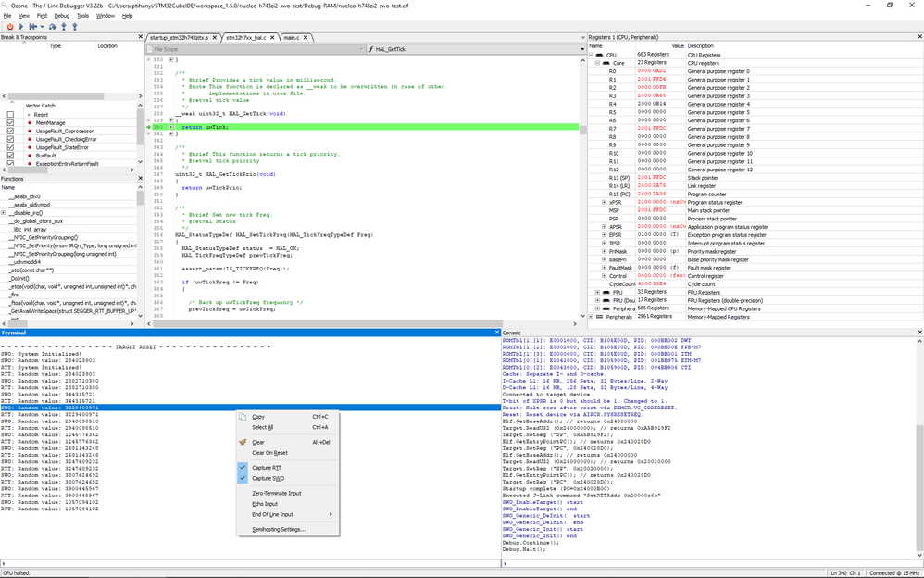Viewport: 924px width, 578px height.
Task: Click the red BusFault breakpoint dot
Action: coord(30,156)
